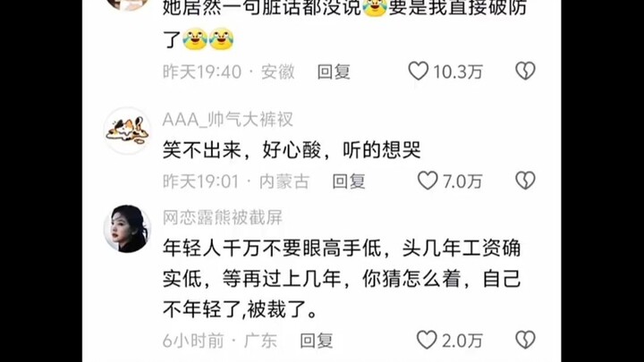The width and height of the screenshot is (644, 362).
Task: Like the 年轻人 comment with 2.0万
Action: click(x=427, y=340)
